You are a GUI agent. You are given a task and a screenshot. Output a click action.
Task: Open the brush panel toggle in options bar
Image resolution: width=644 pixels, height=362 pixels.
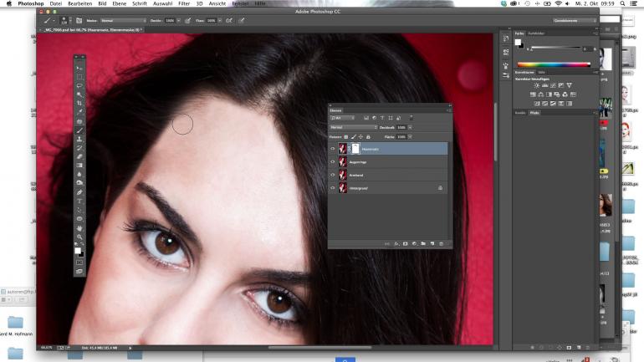tap(79, 21)
